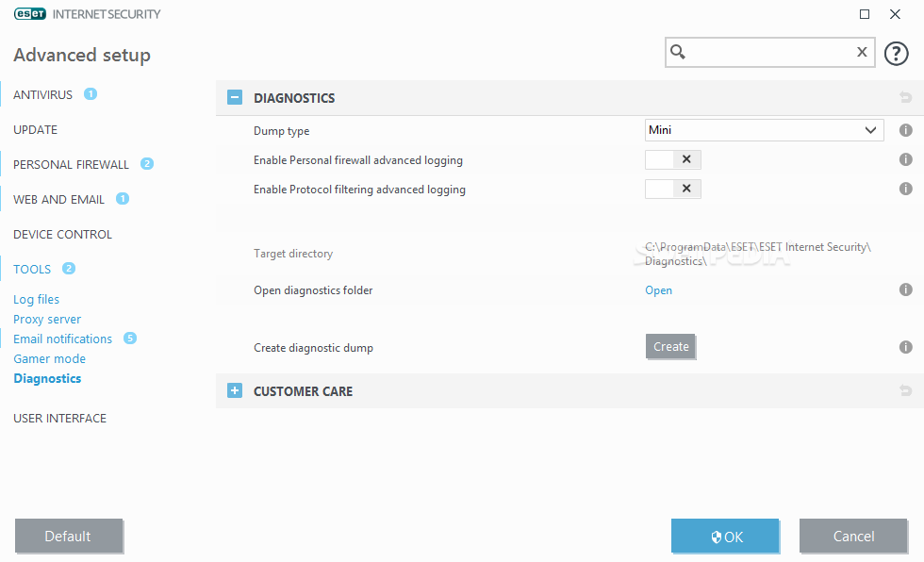Click the 'Dump type' label
The height and width of the screenshot is (562, 924).
281,131
